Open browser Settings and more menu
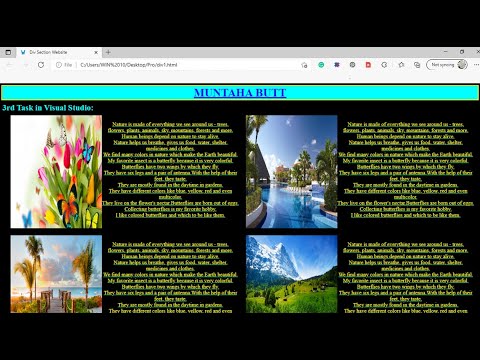 [476, 65]
